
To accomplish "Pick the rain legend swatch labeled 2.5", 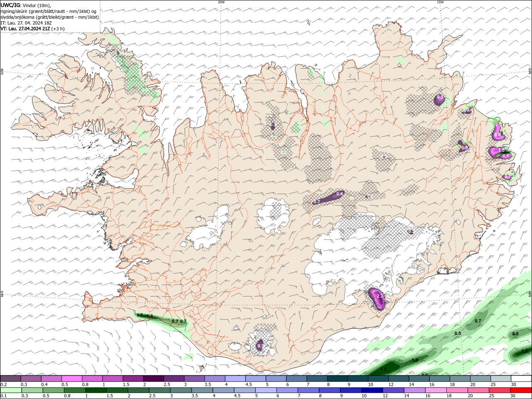I will point(159,390).
